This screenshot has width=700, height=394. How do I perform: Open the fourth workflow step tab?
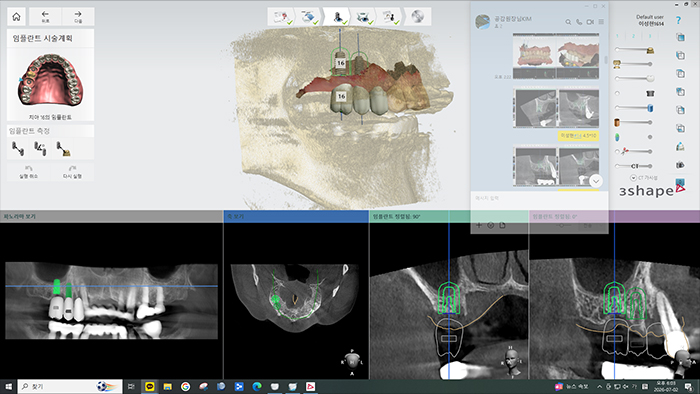(x=363, y=17)
